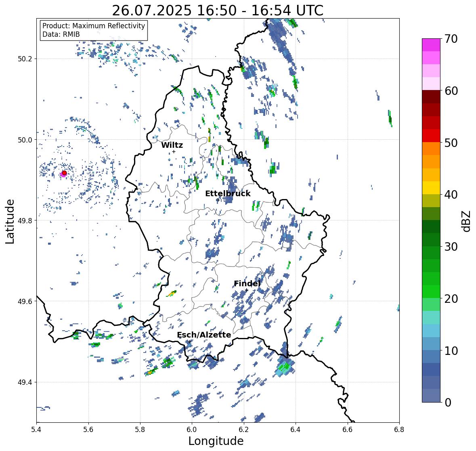Image resolution: width=476 pixels, height=451 pixels.
Task: Click the latitude 49.6 tick label
Action: click(25, 301)
